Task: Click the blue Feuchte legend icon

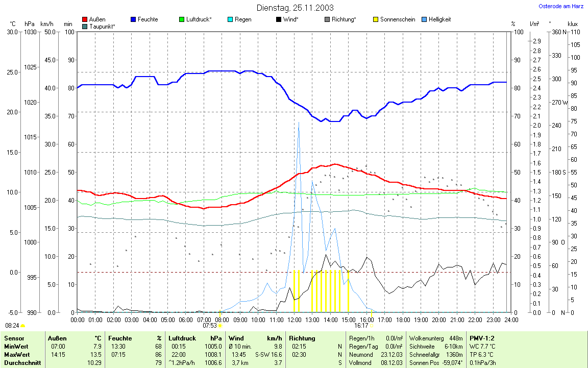Action: [134, 19]
